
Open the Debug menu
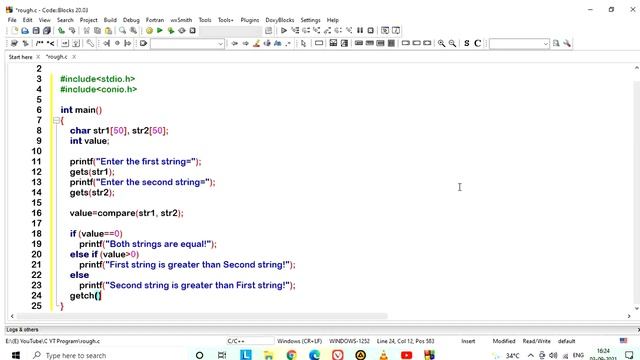point(131,20)
